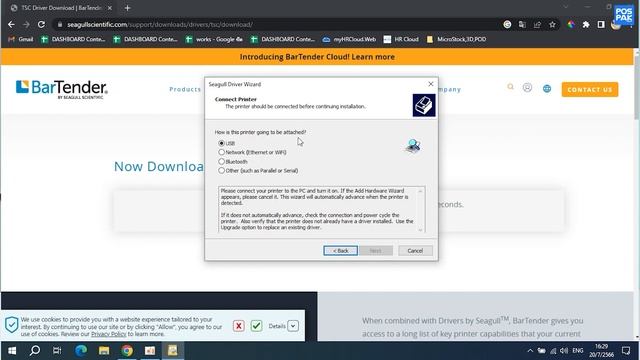The height and width of the screenshot is (360, 640).
Task: Open File Explorer from taskbar
Action: [104, 351]
